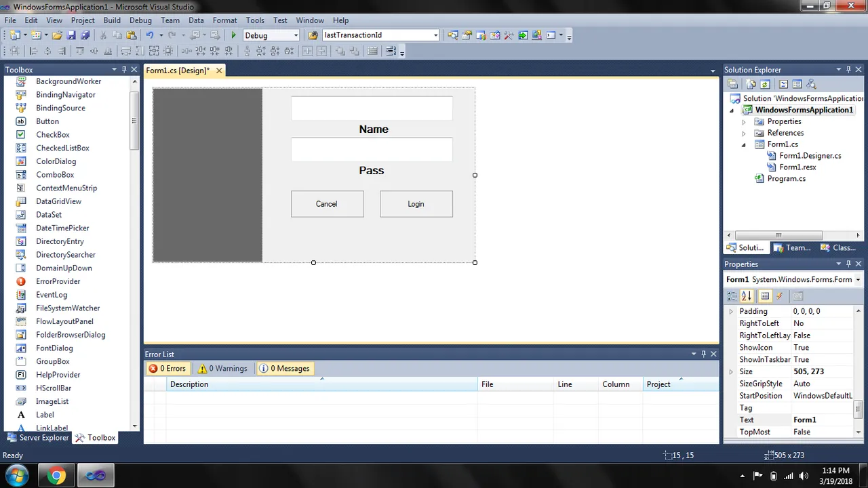868x488 pixels.
Task: Pick the ComboBox control in Toolbox
Action: pyautogui.click(x=55, y=175)
